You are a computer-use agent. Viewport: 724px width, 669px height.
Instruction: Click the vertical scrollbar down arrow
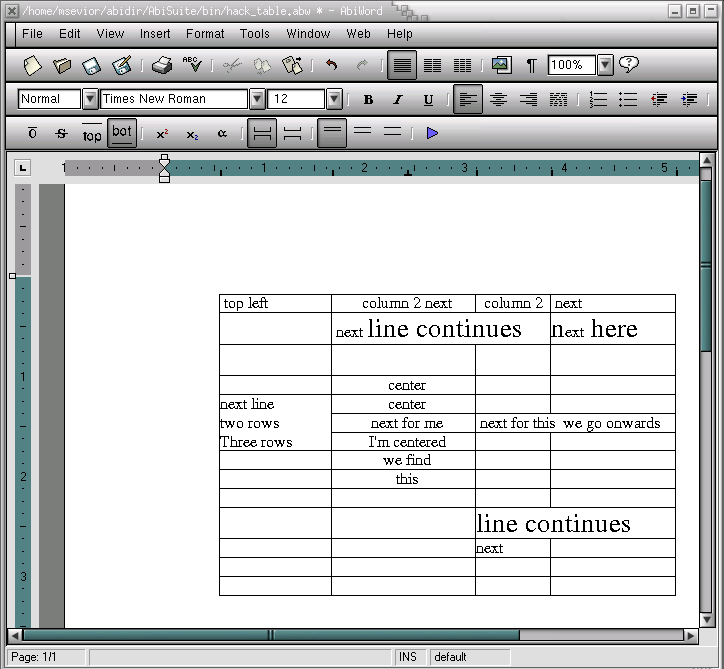point(706,618)
